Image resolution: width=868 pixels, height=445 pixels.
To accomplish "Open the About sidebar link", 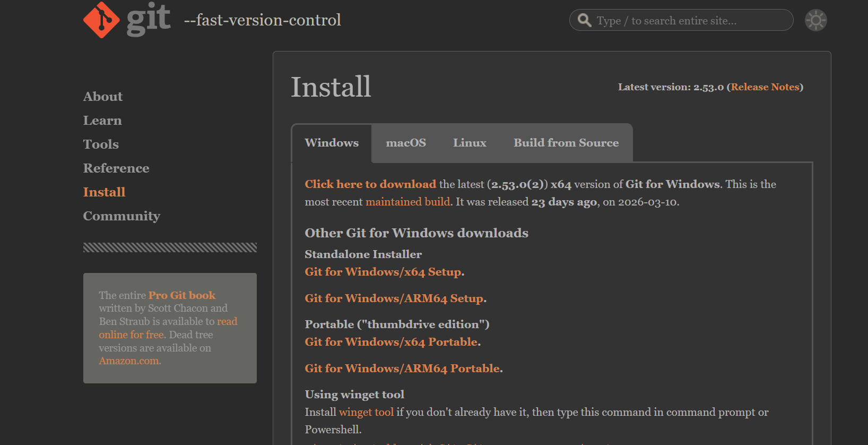I will tap(103, 97).
